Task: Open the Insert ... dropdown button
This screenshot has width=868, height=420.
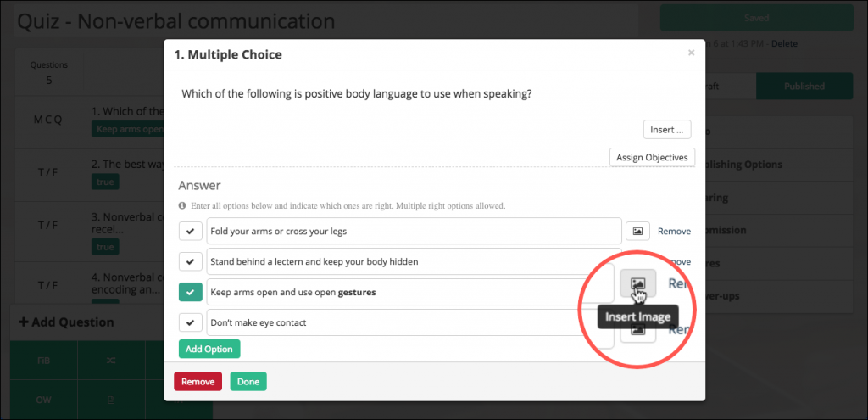Action: [667, 130]
